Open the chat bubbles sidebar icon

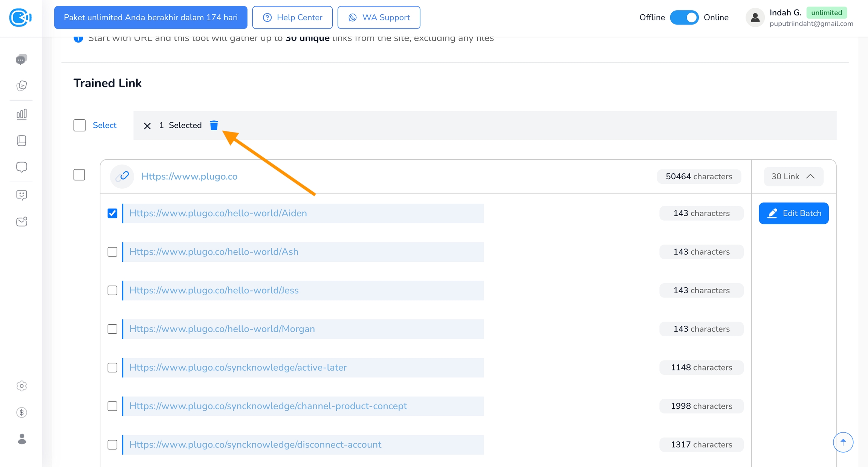point(21,60)
